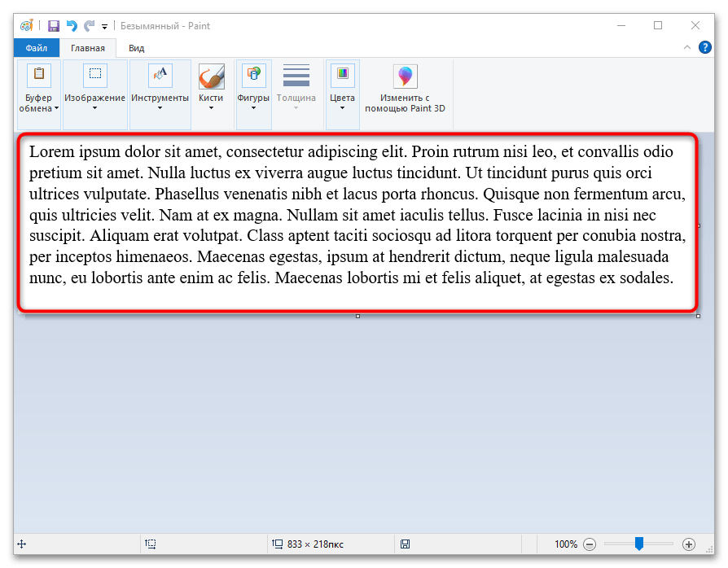Image resolution: width=728 pixels, height=568 pixels.
Task: Open Paint help with the question mark
Action: [x=704, y=47]
